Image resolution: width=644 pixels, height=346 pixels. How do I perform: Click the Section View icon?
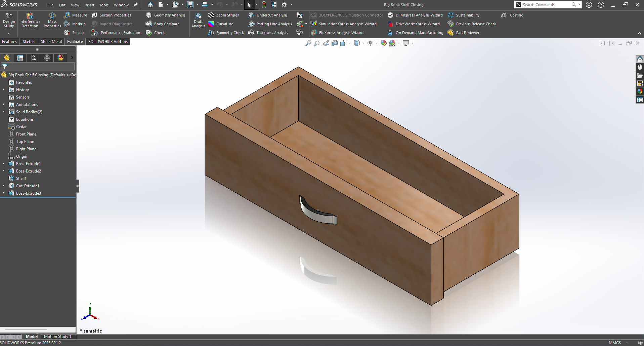[335, 43]
